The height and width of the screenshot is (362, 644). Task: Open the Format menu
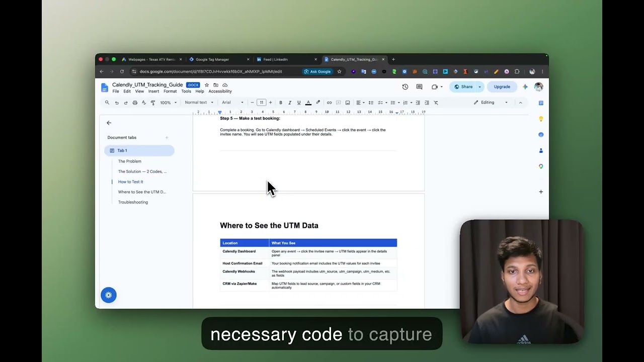(170, 92)
